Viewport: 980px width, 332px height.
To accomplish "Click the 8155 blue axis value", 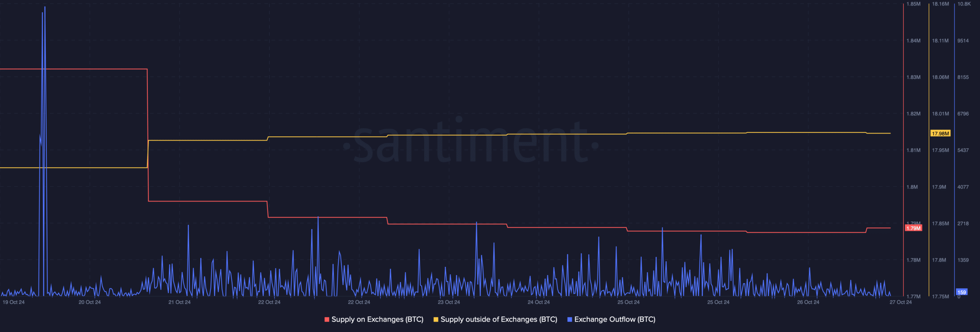I will tap(963, 77).
